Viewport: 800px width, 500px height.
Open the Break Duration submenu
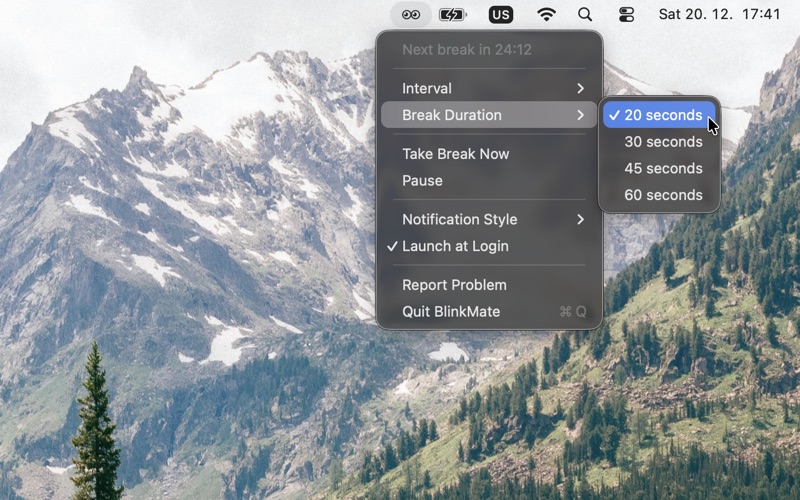[489, 115]
